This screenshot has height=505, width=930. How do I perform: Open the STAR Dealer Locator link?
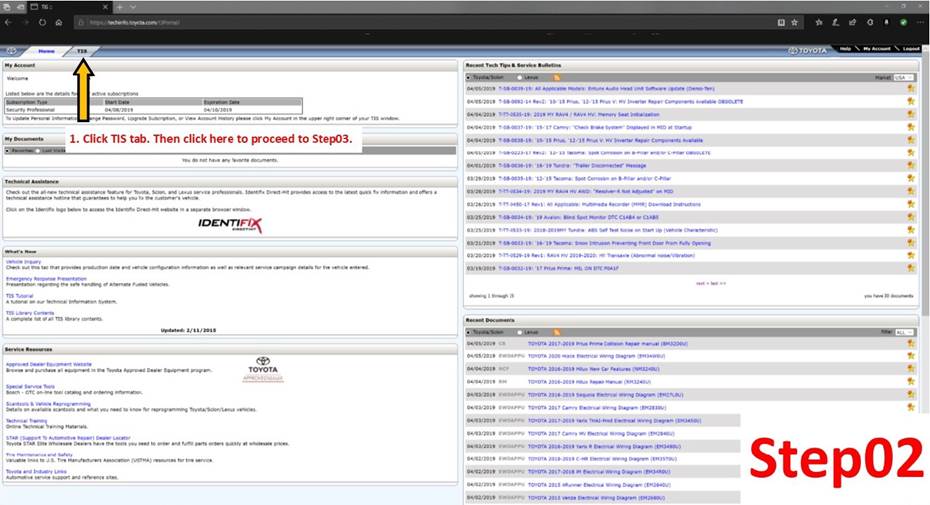[x=68, y=438]
